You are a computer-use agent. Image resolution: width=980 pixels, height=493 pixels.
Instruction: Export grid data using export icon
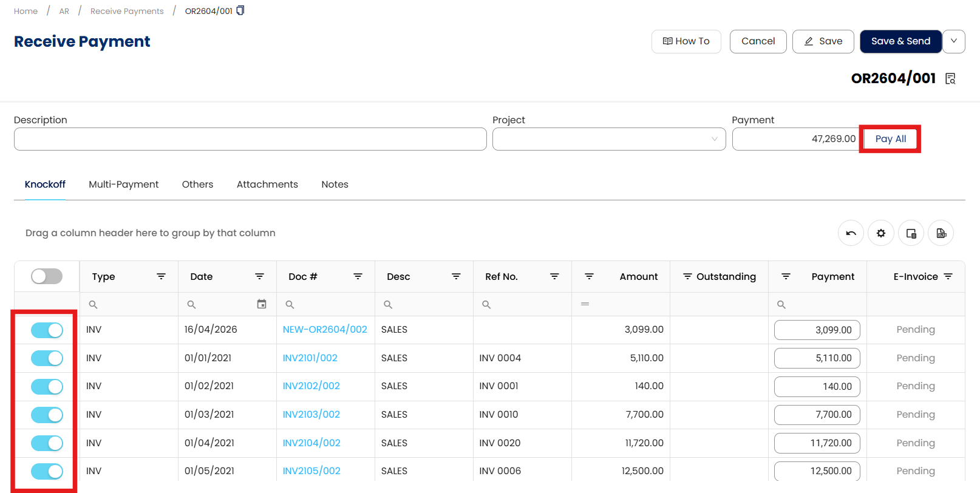941,233
